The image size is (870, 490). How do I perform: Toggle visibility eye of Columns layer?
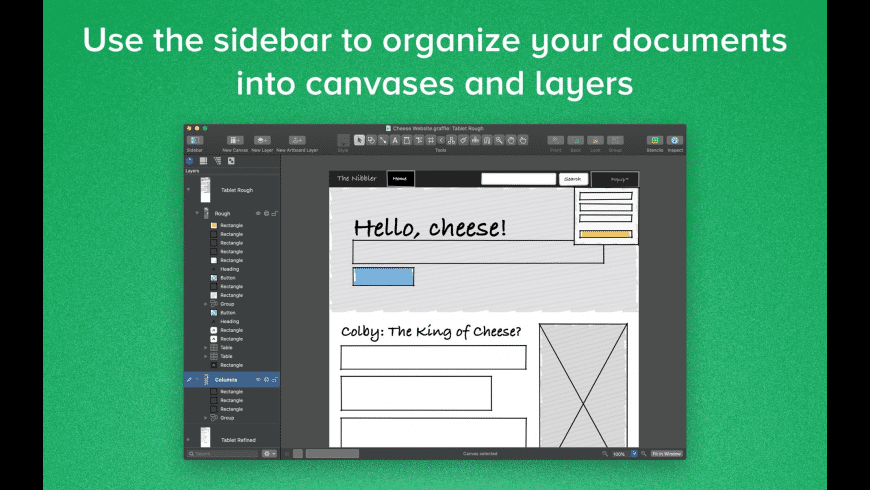point(258,380)
